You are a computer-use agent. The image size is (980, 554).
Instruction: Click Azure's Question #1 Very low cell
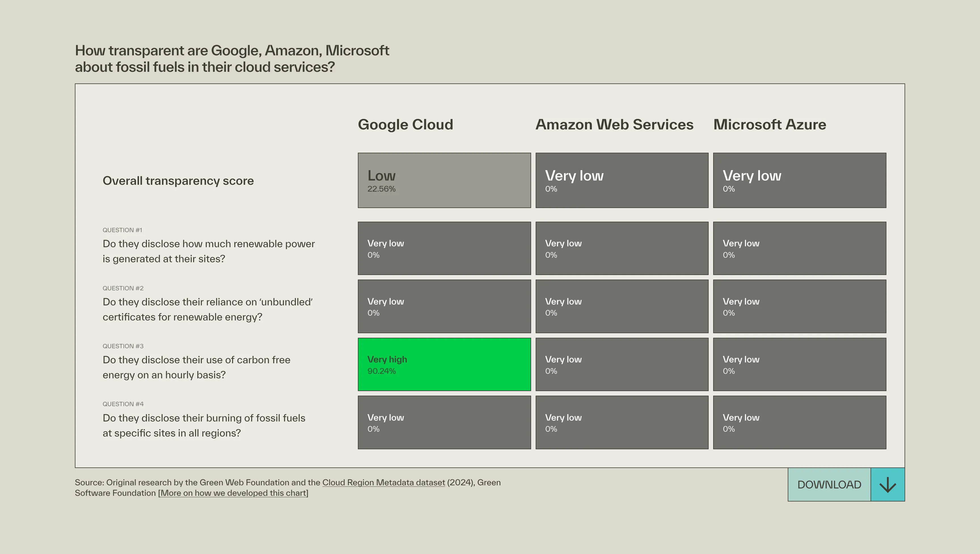coord(799,248)
